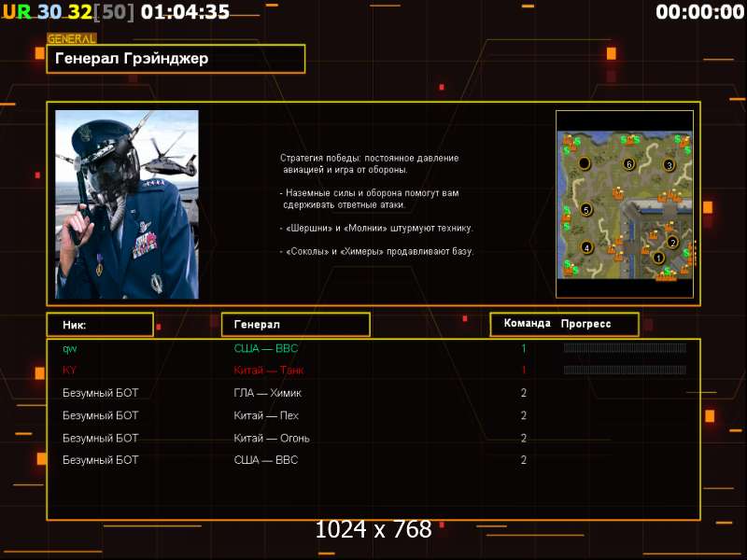
Task: Select start position 2 on the minimap
Action: pos(672,243)
